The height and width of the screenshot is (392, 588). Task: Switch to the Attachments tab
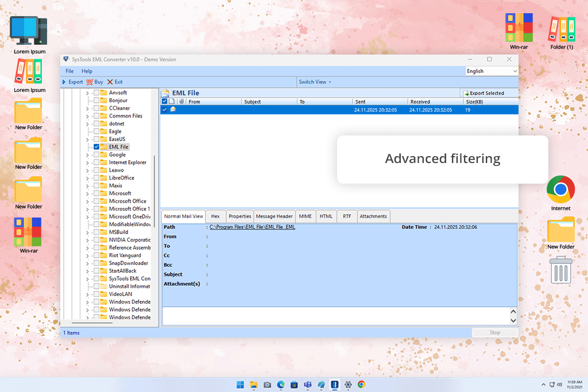click(373, 216)
